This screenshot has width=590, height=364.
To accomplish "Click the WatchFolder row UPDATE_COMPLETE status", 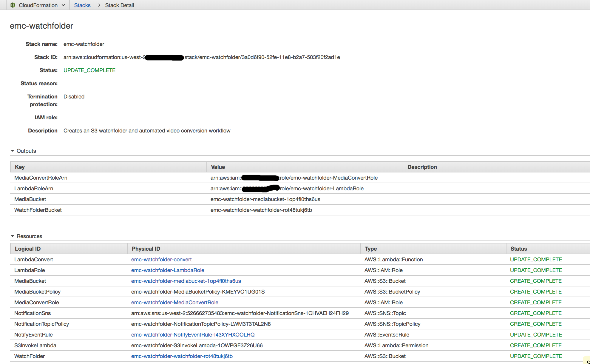I will [536, 356].
